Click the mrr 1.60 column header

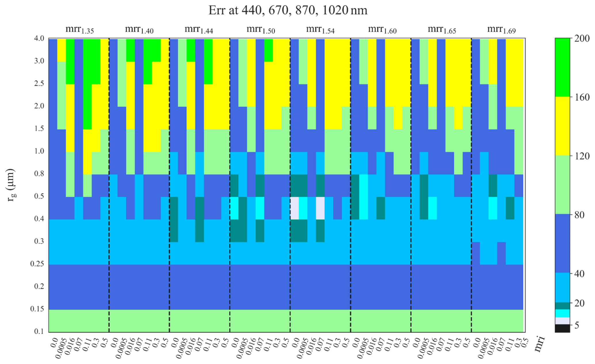382,29
